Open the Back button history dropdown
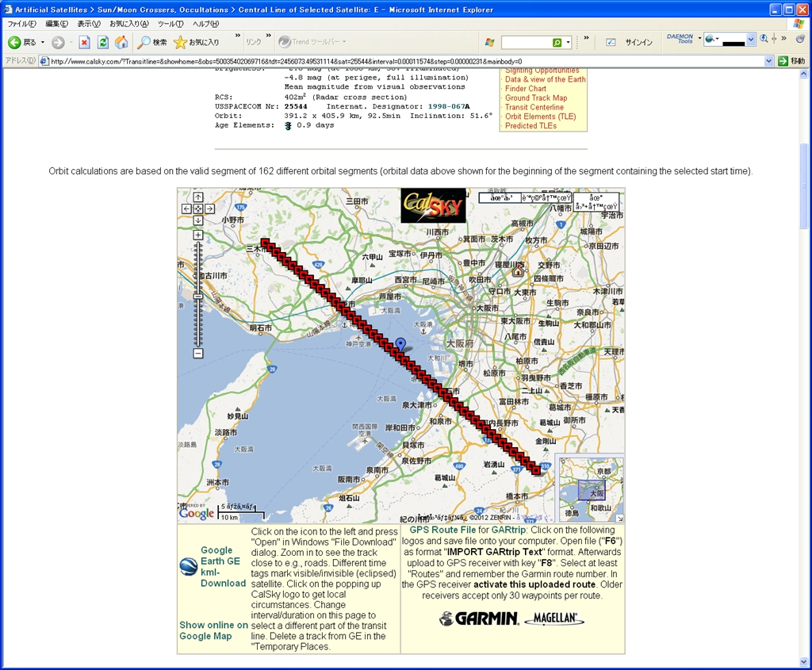 [43, 43]
